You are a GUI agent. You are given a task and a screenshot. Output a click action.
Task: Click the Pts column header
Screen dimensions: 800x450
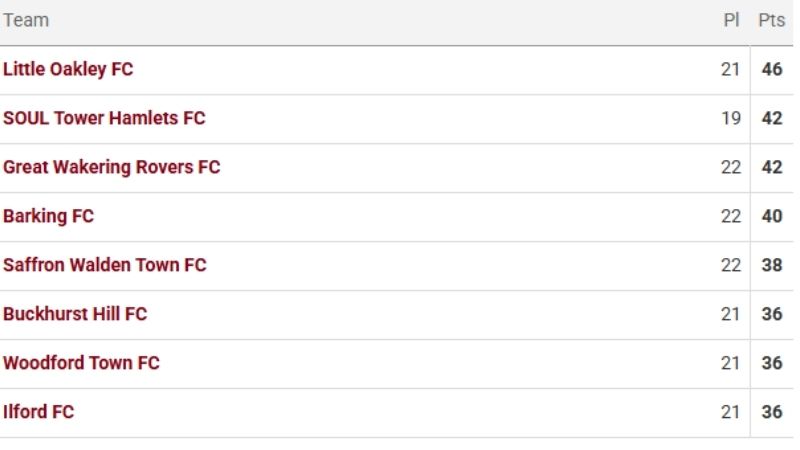click(x=772, y=20)
